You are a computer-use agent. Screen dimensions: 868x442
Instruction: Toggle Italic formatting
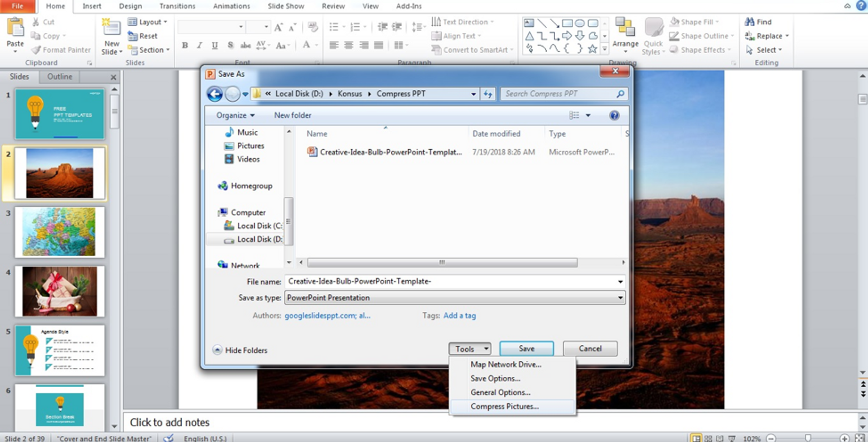point(200,45)
